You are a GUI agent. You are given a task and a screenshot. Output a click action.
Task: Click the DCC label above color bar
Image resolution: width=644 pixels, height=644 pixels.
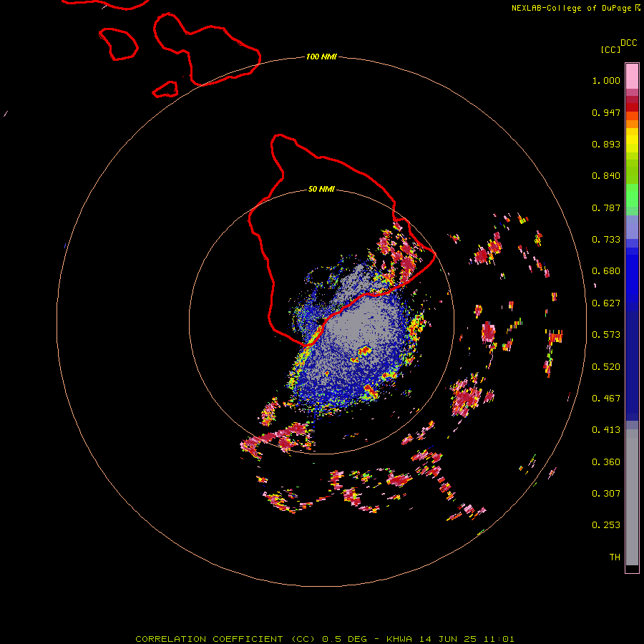coord(628,43)
